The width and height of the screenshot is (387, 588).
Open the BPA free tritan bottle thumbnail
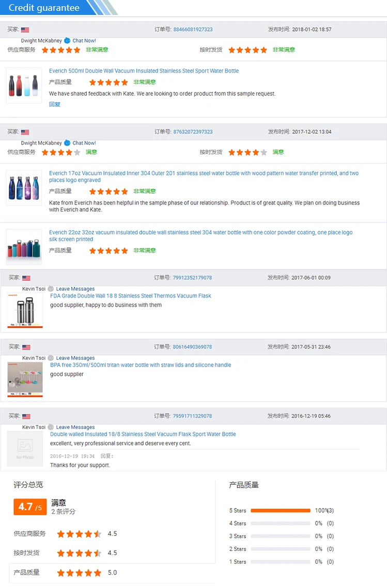tap(25, 379)
